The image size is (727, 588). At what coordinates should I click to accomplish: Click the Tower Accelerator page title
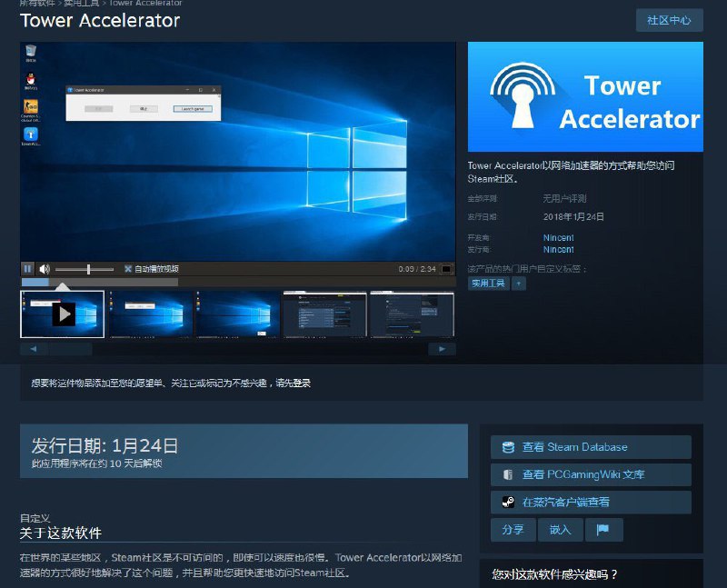click(100, 21)
